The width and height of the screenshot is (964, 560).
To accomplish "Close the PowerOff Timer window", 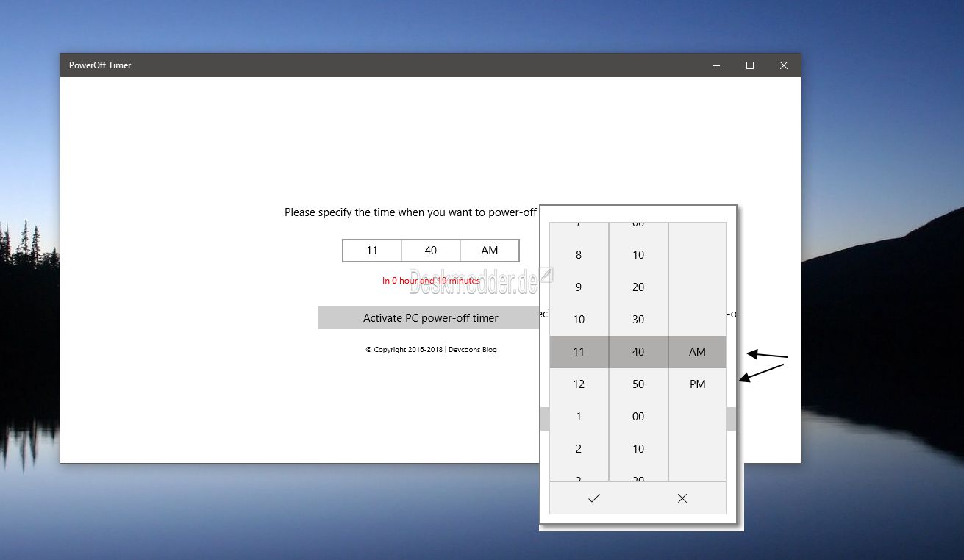I will [x=784, y=65].
